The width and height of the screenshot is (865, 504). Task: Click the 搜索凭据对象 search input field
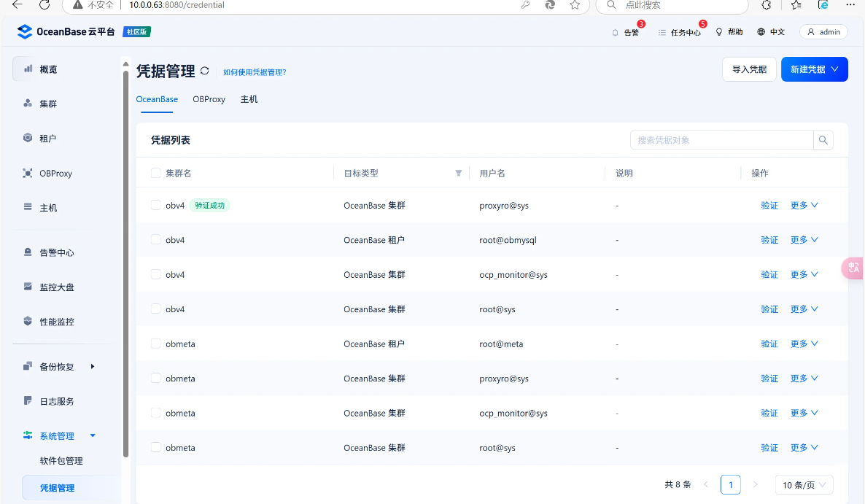[721, 140]
